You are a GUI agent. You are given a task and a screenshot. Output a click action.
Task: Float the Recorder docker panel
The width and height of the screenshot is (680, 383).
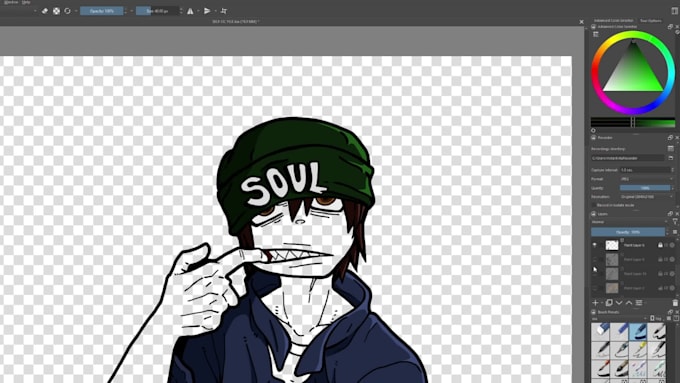[670, 137]
